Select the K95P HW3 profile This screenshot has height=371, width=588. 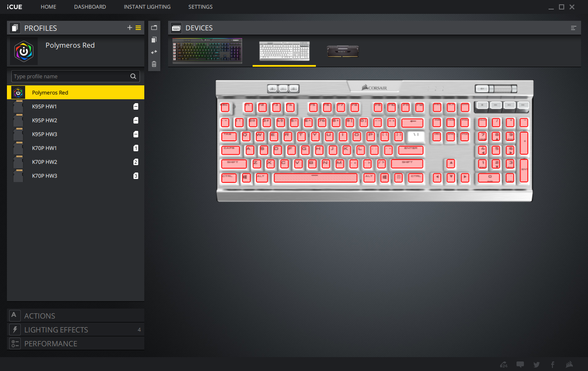(x=76, y=134)
